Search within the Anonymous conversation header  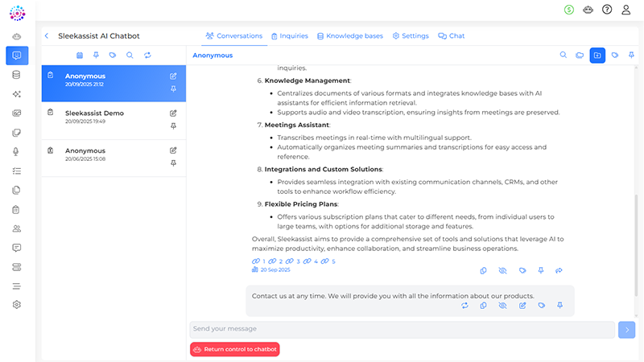(x=563, y=56)
